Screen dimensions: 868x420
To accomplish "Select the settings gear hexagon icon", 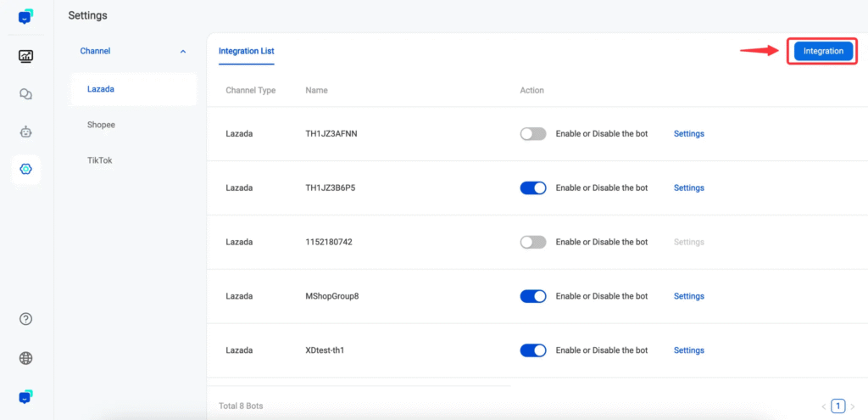I will tap(25, 169).
